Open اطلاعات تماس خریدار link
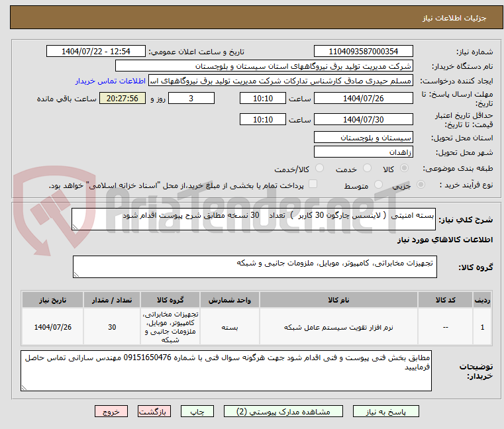 click(x=111, y=81)
